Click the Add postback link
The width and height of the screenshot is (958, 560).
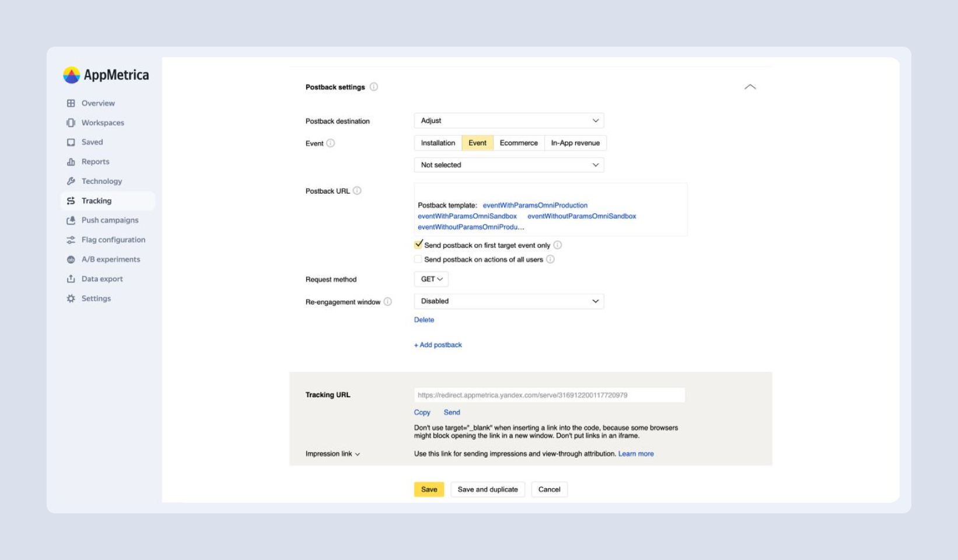pyautogui.click(x=438, y=345)
